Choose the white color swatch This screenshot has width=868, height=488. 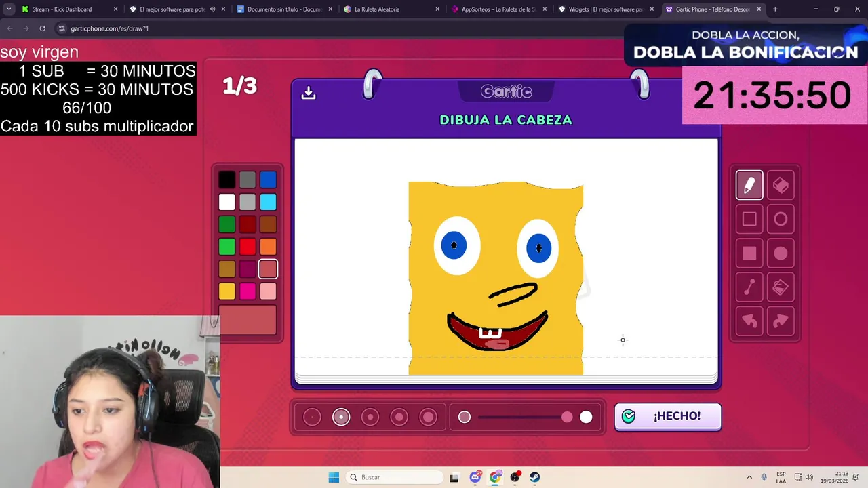pyautogui.click(x=227, y=202)
